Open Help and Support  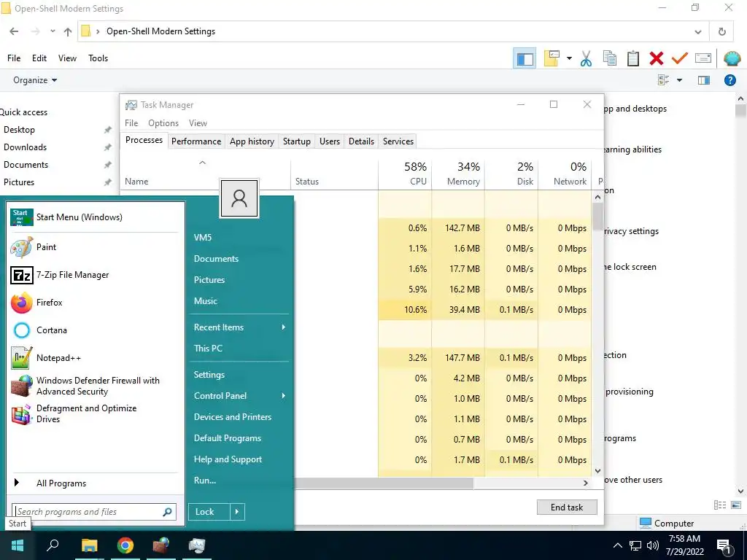pyautogui.click(x=239, y=459)
